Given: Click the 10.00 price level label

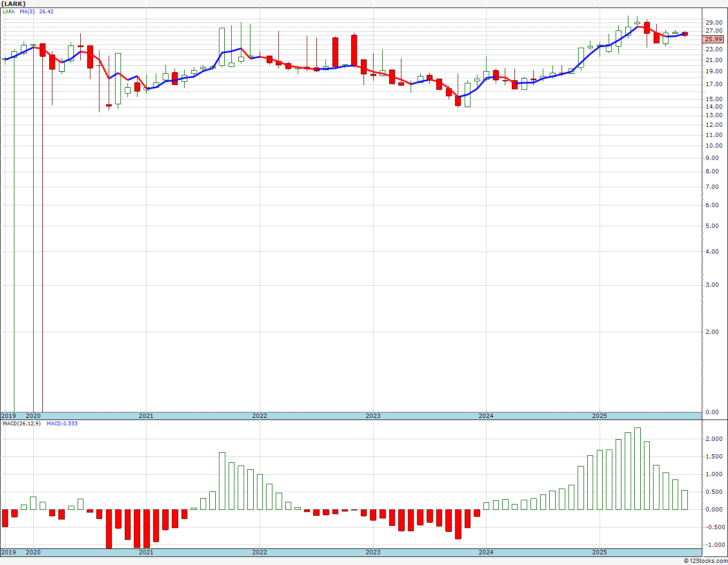Looking at the screenshot, I should [x=714, y=146].
